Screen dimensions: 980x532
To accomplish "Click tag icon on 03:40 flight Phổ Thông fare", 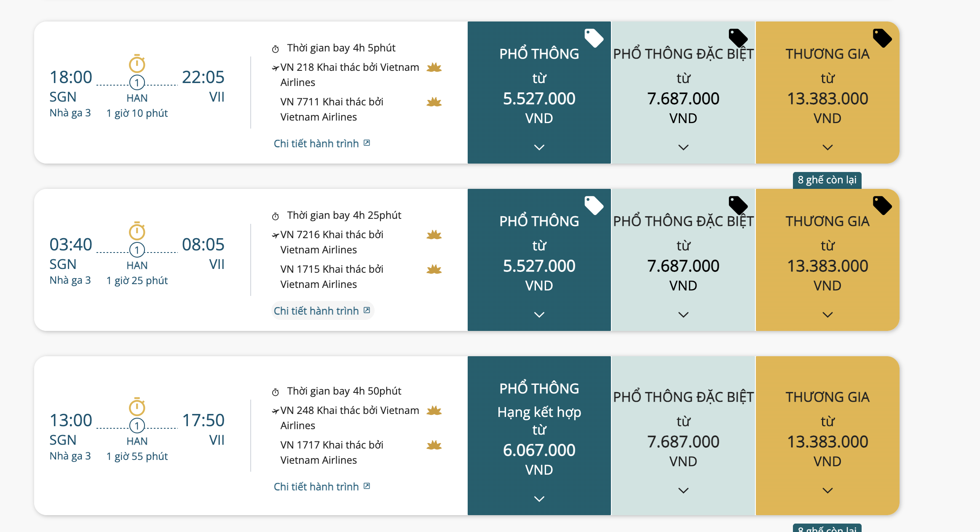I will coord(594,205).
